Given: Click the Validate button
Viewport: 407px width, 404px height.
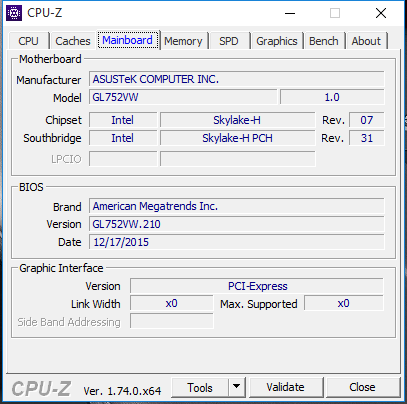Looking at the screenshot, I should (285, 387).
